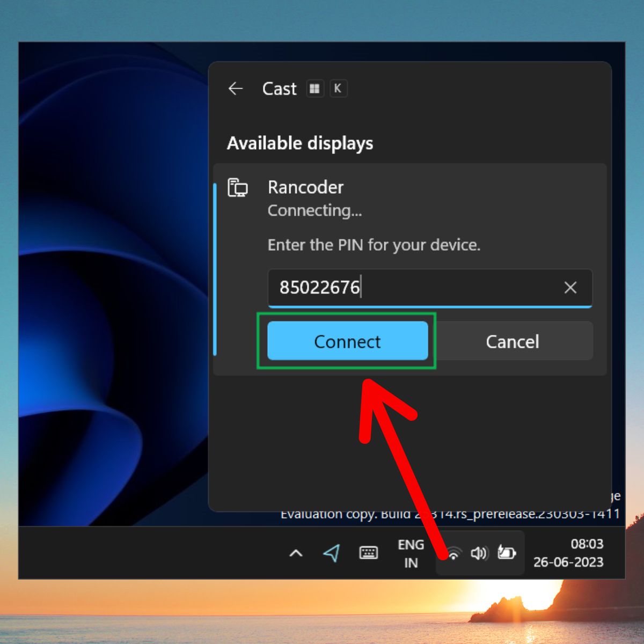Open the location tray icon

332,553
